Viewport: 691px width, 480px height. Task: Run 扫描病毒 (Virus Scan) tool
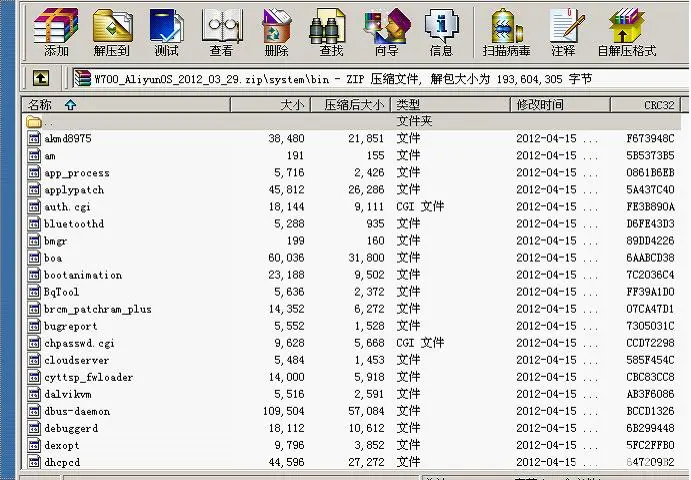[507, 32]
